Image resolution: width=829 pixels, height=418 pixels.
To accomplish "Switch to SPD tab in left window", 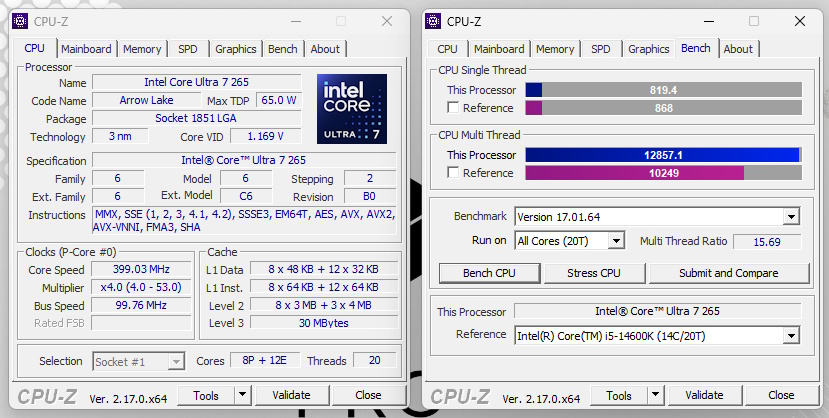I will [x=188, y=49].
